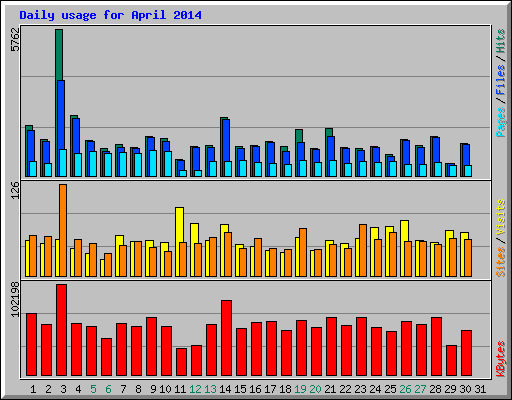
Task: Click the orange 'Sites' legend label
Action: [x=501, y=262]
